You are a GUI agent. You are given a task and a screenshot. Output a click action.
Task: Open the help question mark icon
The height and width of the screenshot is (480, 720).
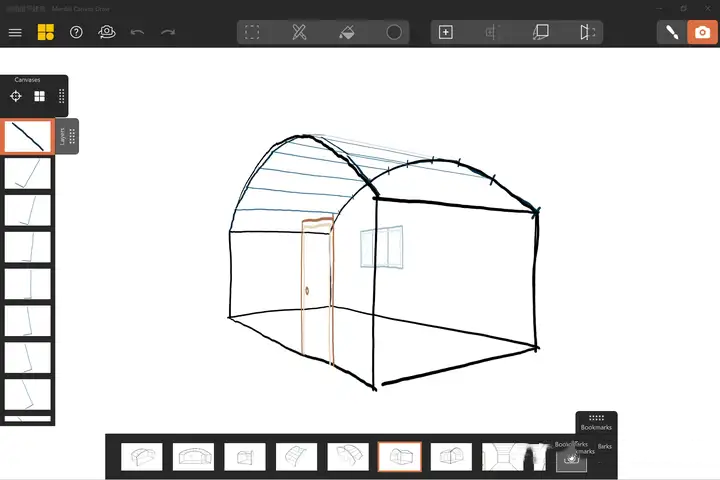point(76,32)
